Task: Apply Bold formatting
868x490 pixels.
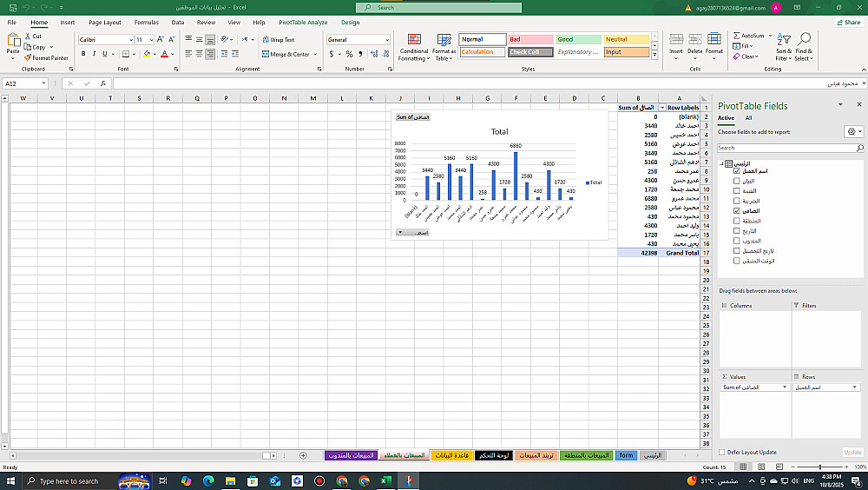Action: pyautogui.click(x=83, y=54)
